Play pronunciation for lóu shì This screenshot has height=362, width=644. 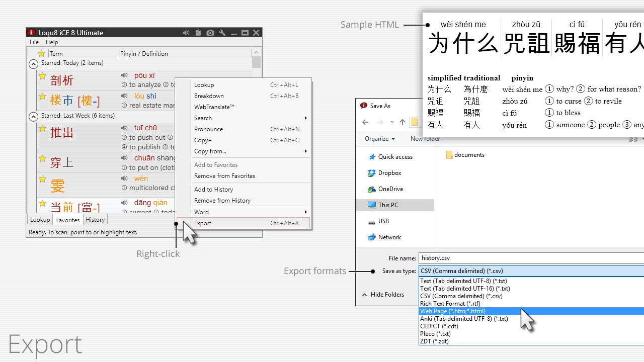pyautogui.click(x=124, y=96)
